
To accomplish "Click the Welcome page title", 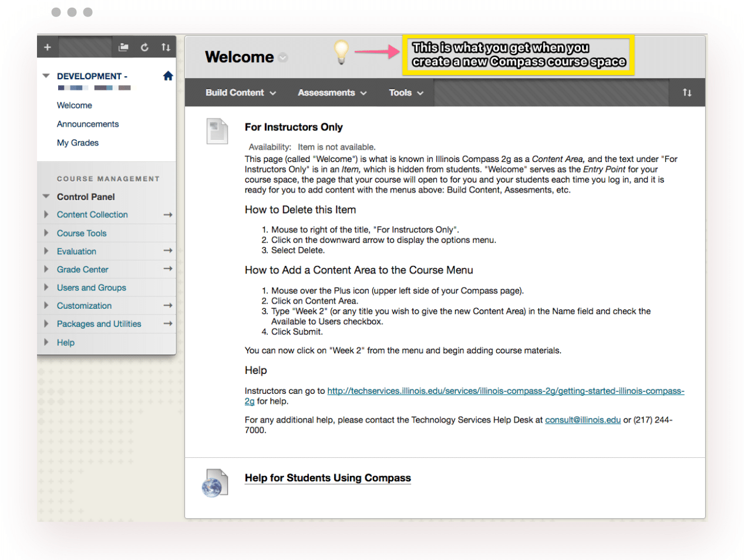I will 240,57.
